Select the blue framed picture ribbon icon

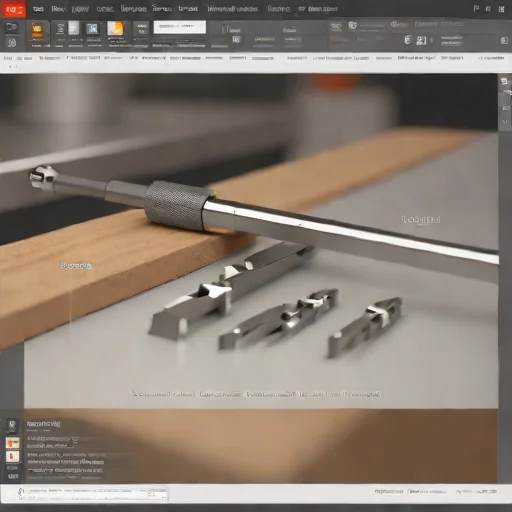click(x=92, y=29)
